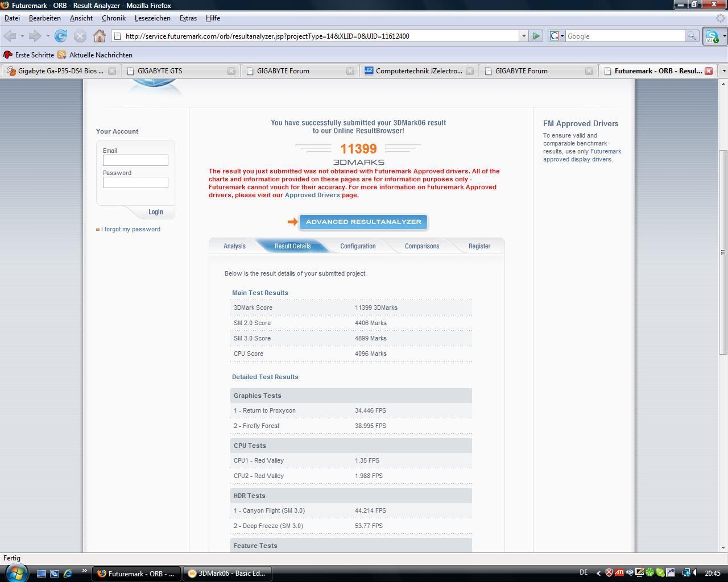Close the GIGABYTE GTS tab
Screen dimensions: 728x582
pyautogui.click(x=231, y=71)
